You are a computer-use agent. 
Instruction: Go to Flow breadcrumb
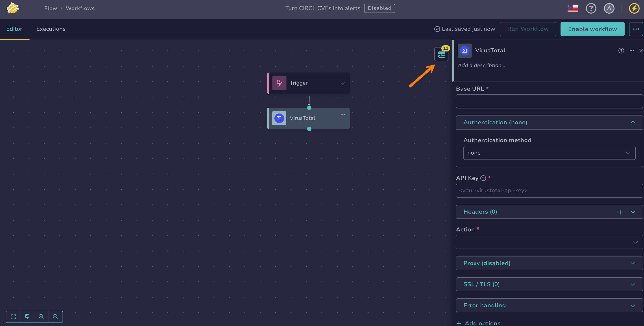(50, 8)
